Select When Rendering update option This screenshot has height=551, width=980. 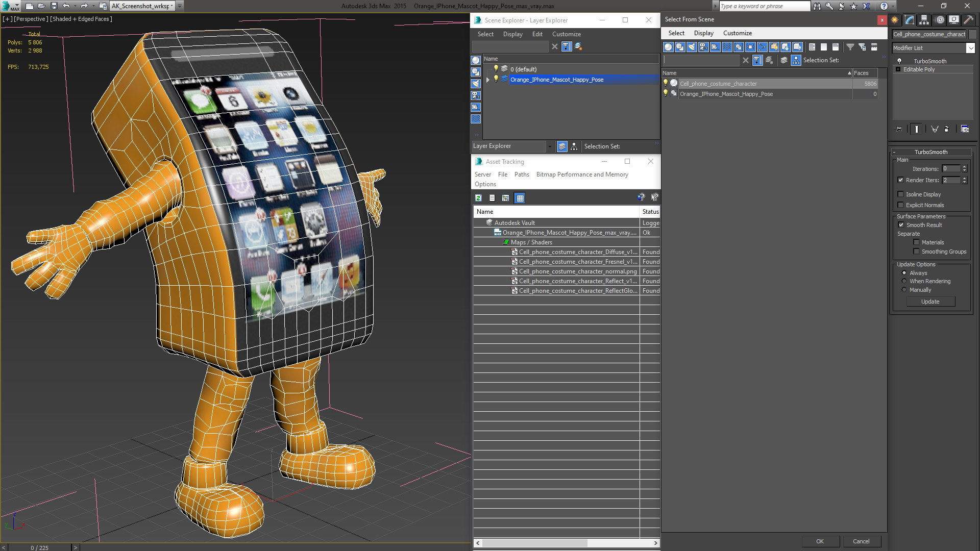[x=904, y=281]
